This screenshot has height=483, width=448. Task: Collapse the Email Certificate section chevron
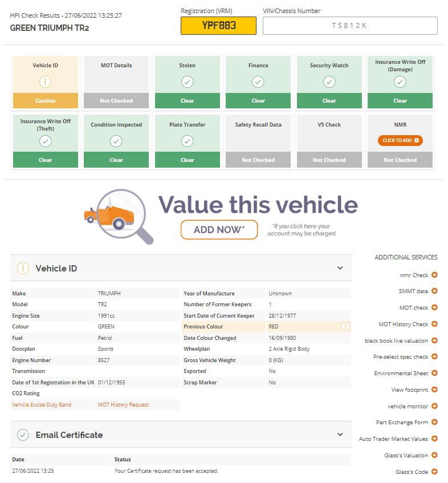(340, 435)
